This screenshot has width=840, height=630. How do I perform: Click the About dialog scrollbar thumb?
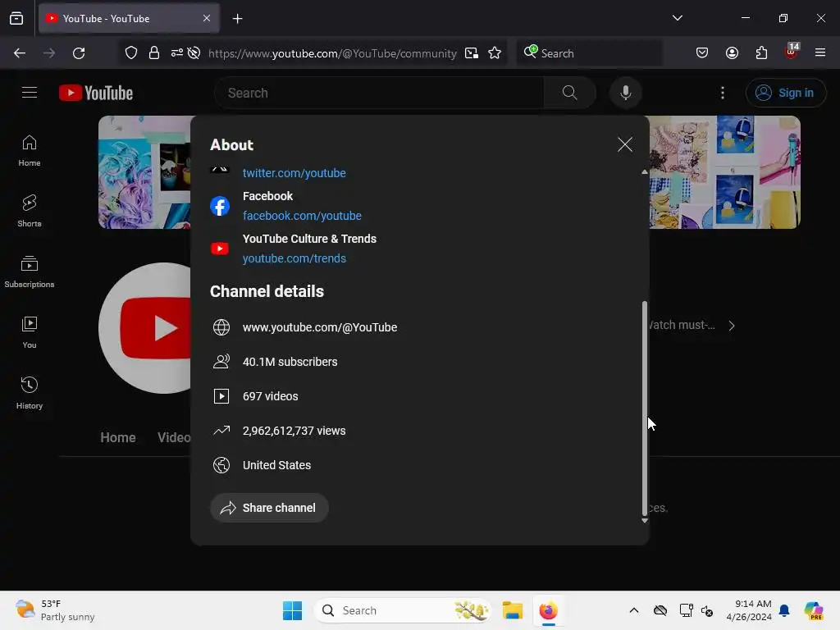pyautogui.click(x=645, y=407)
